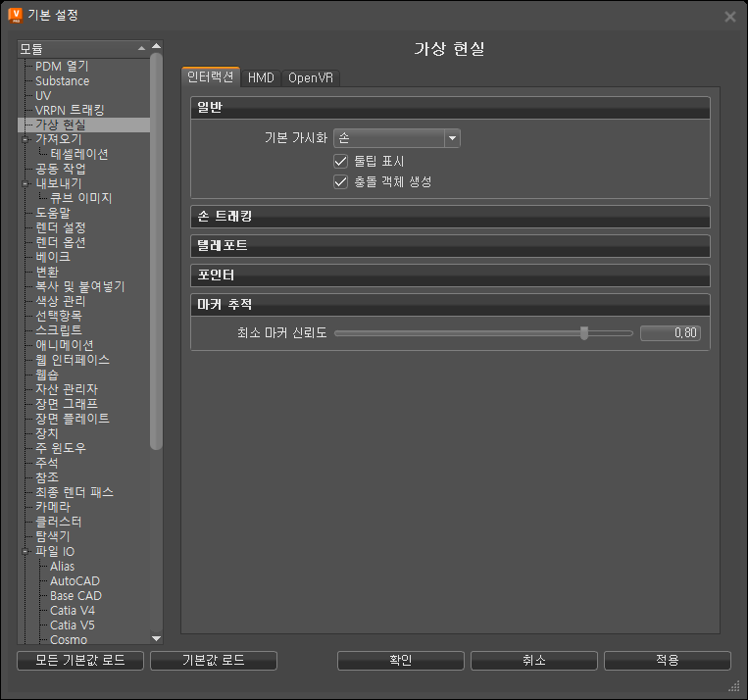748x700 pixels.
Task: Toggle the 충돌 객체 생성 checkbox
Action: pyautogui.click(x=340, y=181)
